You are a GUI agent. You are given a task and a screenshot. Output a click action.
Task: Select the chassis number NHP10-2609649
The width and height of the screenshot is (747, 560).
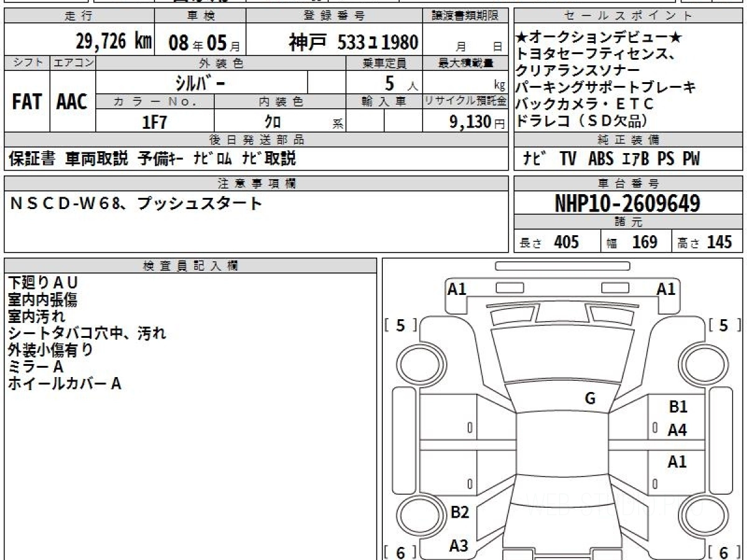(x=627, y=203)
